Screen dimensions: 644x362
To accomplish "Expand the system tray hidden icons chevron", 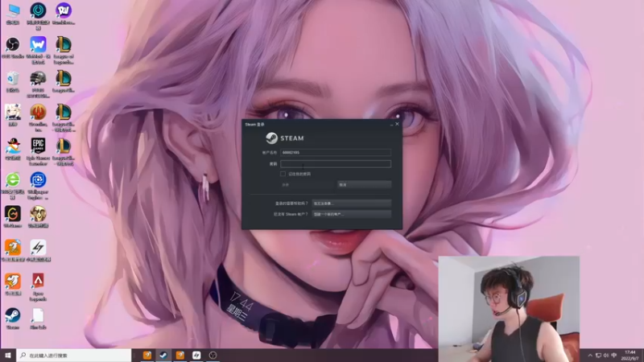I will pos(590,356).
